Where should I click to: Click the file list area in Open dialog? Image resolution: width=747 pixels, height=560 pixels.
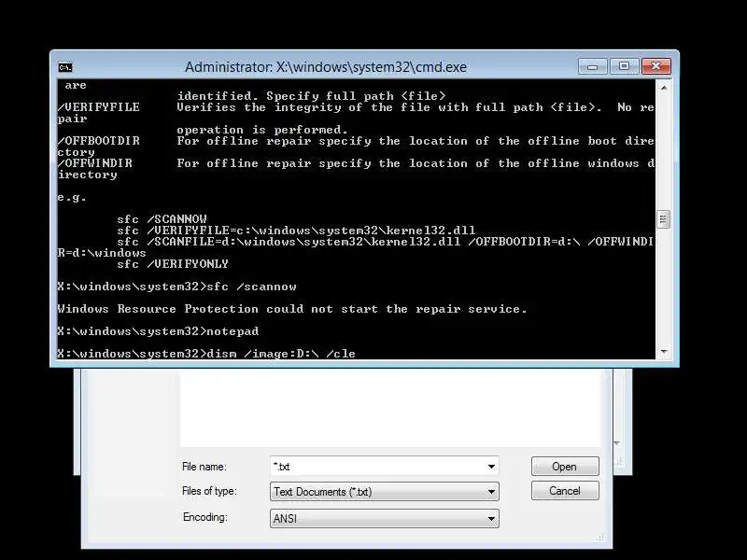coord(390,407)
